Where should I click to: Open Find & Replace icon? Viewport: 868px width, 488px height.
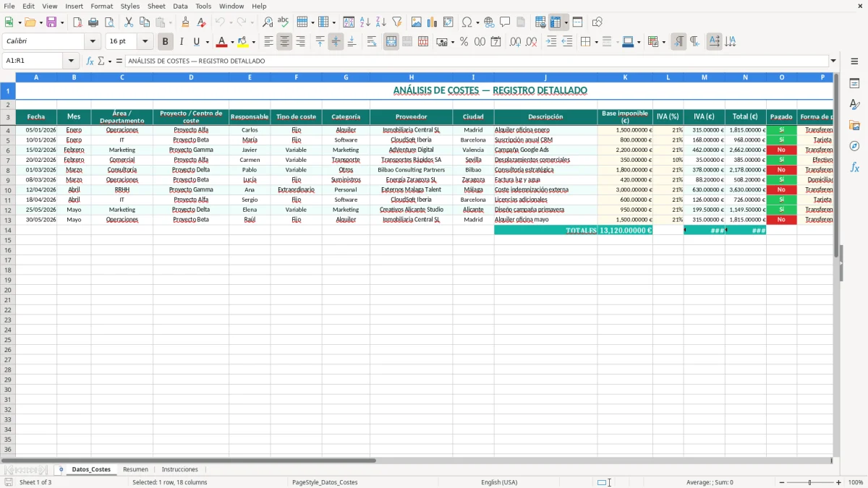268,22
